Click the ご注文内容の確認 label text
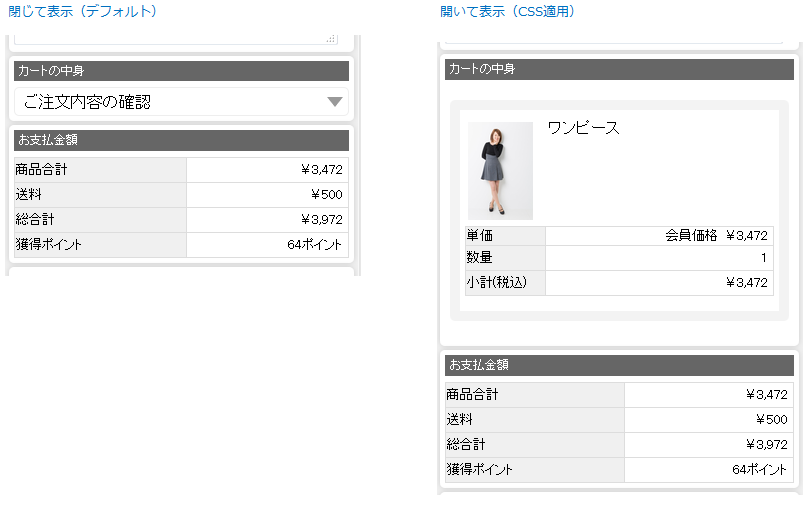812x513 pixels. tap(87, 102)
